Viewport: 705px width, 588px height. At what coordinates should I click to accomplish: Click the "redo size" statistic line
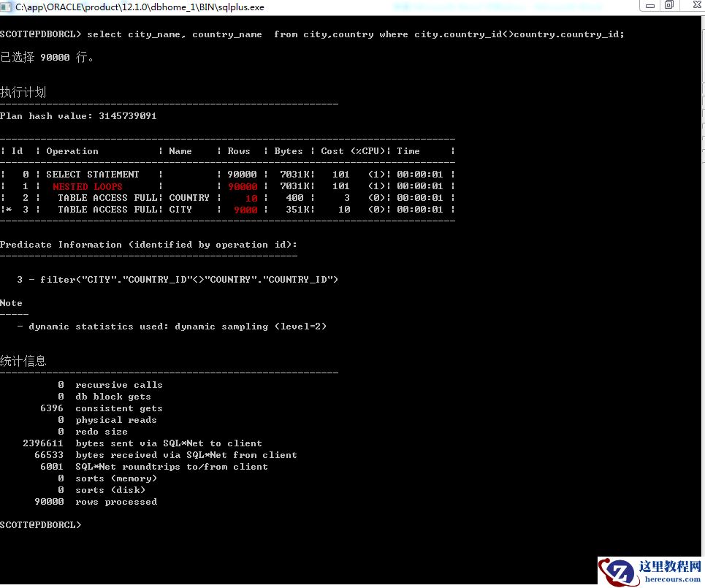click(93, 432)
